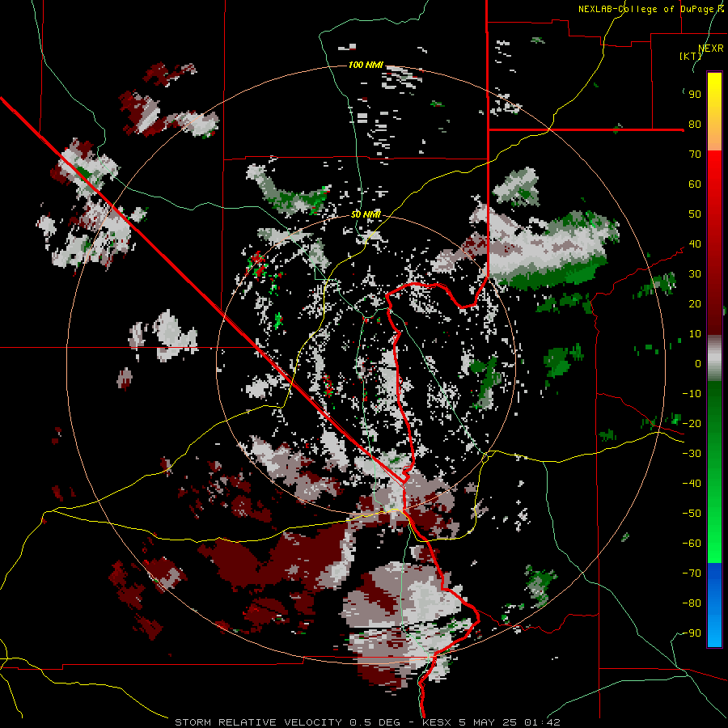Click the "KESX" radar site identifier
Image resolution: width=728 pixels, height=728 pixels.
pyautogui.click(x=437, y=722)
